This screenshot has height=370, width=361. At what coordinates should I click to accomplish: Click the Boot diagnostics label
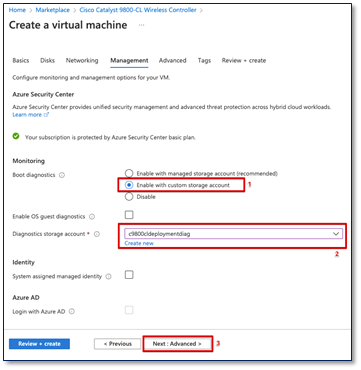point(34,175)
